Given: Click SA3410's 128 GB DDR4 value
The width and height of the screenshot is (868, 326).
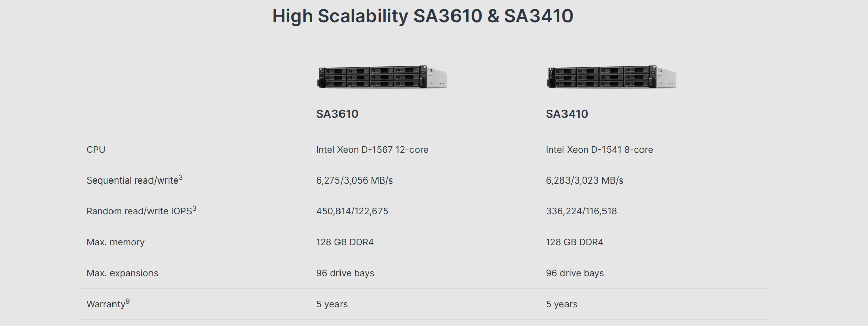Looking at the screenshot, I should 575,242.
